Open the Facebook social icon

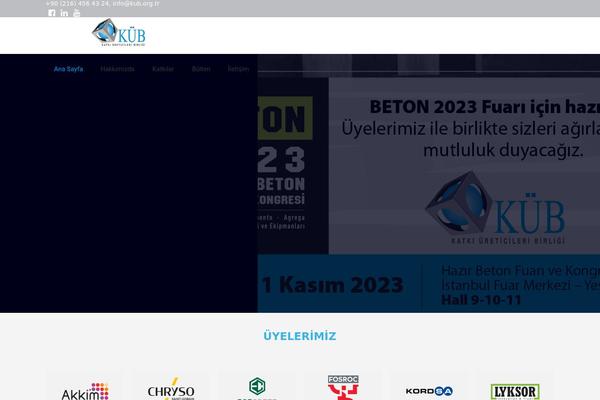pyautogui.click(x=52, y=13)
